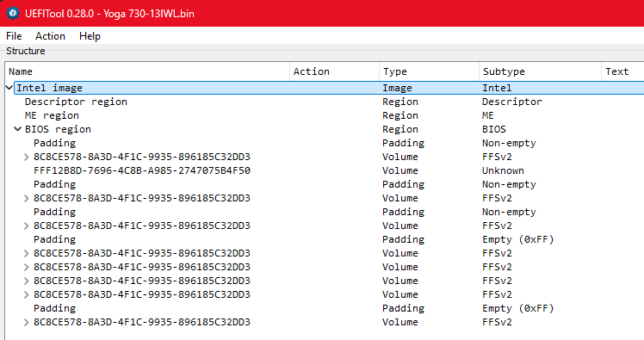Select the Descriptor region row
Screen dimensions: 644x340
click(x=76, y=102)
